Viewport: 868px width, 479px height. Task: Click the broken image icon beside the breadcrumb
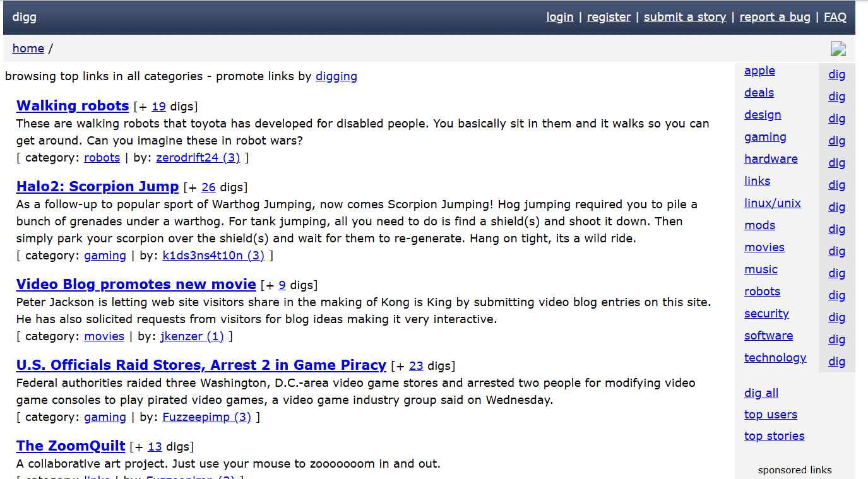pyautogui.click(x=838, y=49)
